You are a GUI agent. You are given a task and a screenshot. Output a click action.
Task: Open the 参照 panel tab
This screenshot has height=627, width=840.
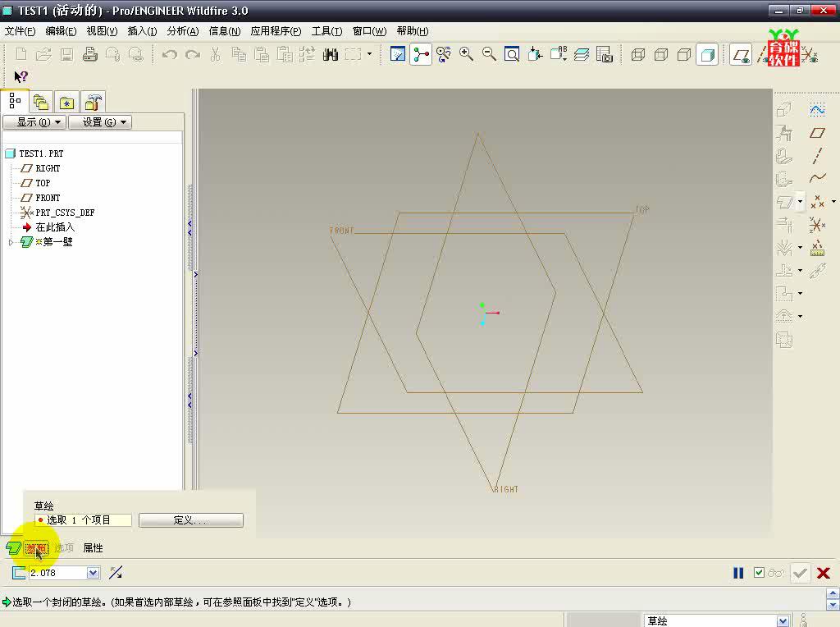pos(36,548)
